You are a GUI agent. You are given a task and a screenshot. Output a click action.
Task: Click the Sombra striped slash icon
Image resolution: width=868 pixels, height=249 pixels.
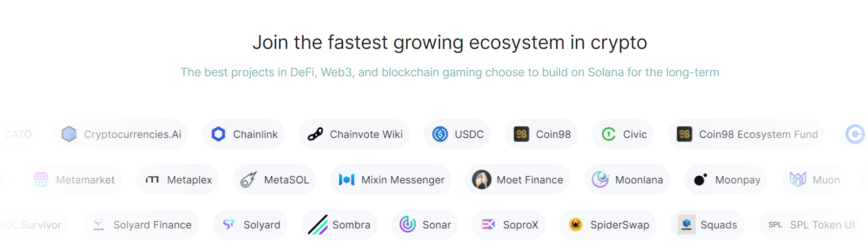318,225
